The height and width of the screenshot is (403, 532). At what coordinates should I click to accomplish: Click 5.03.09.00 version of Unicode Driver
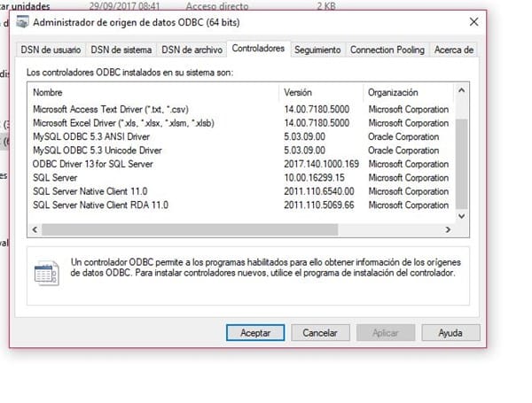[304, 151]
